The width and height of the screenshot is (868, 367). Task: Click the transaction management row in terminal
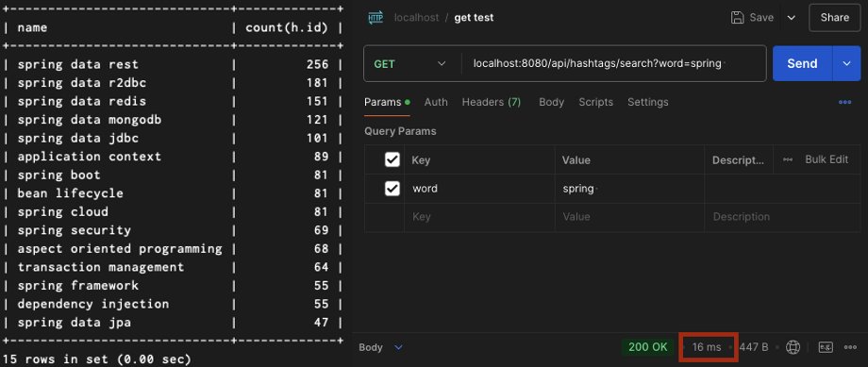pyautogui.click(x=173, y=267)
